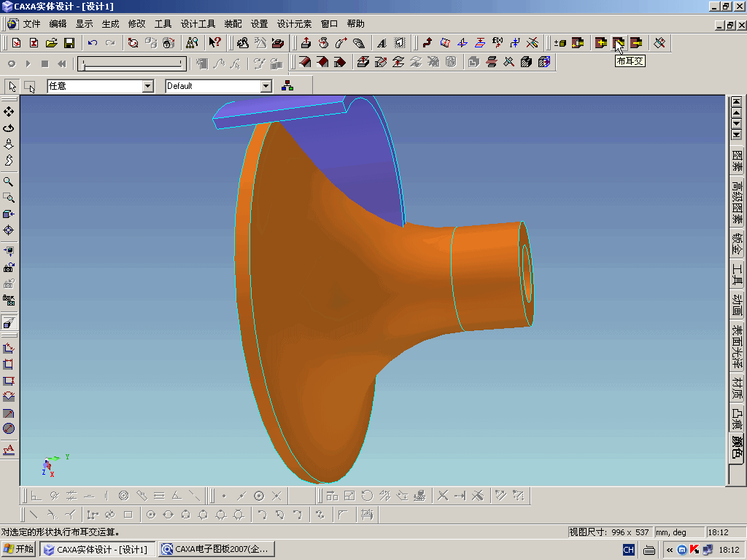Switch to the 表面光泽 catalog tab
Image resolution: width=747 pixels, height=560 pixels.
tap(737, 346)
